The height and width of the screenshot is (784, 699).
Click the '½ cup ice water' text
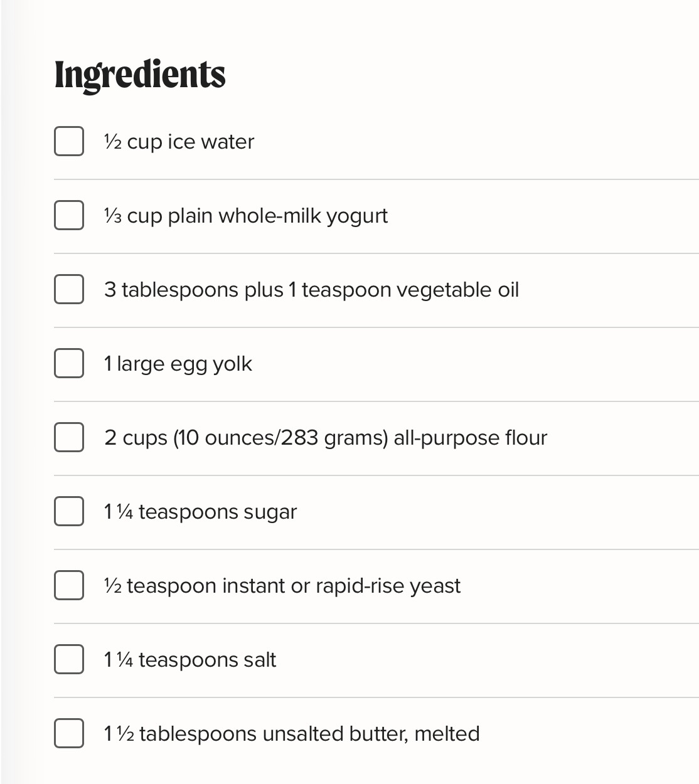click(179, 142)
